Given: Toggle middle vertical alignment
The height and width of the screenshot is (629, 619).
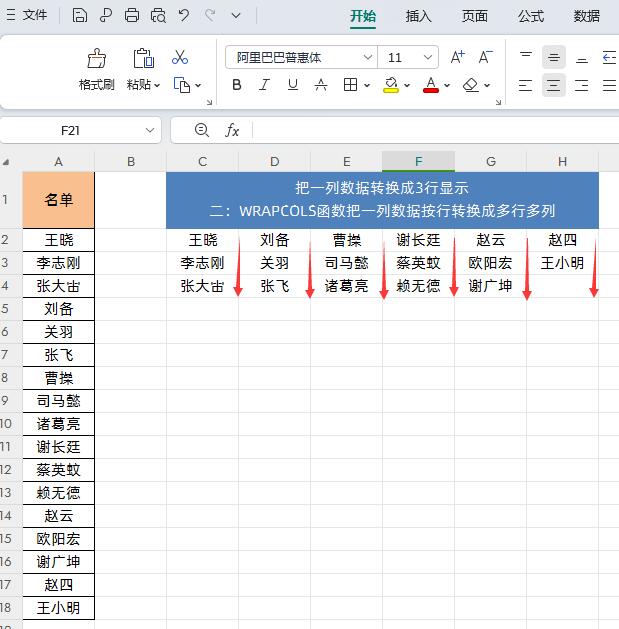Looking at the screenshot, I should [554, 57].
